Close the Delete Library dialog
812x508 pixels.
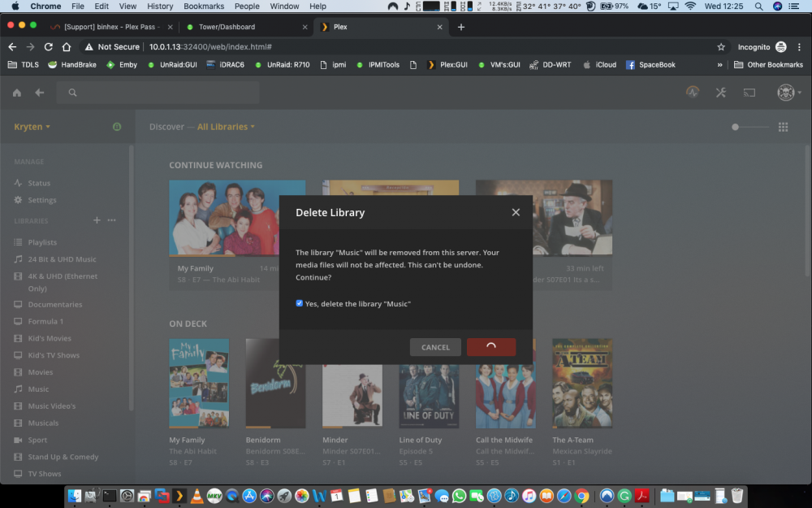click(516, 212)
